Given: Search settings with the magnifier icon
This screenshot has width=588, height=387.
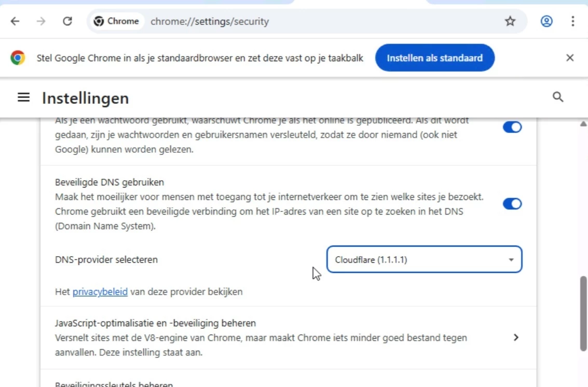Looking at the screenshot, I should [557, 97].
